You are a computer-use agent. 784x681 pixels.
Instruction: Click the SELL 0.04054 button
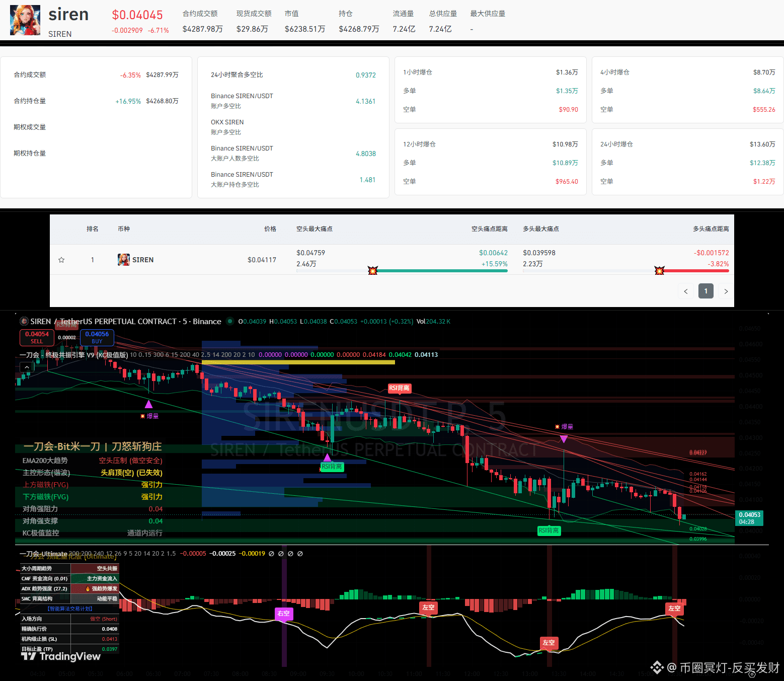(x=37, y=337)
